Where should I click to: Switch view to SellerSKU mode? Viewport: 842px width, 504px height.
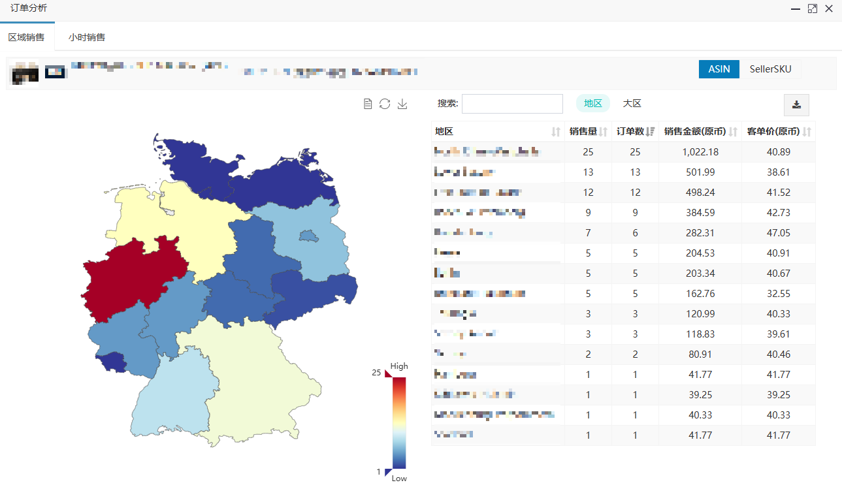click(x=770, y=69)
